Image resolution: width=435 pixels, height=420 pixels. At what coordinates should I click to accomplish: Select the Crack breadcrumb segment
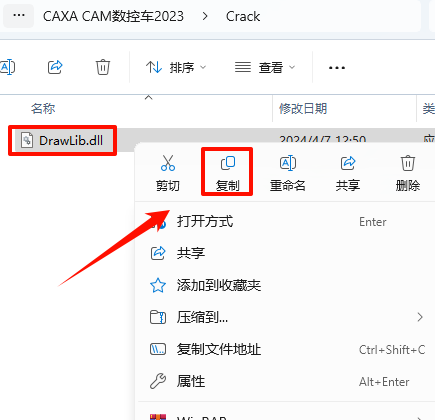coord(243,16)
